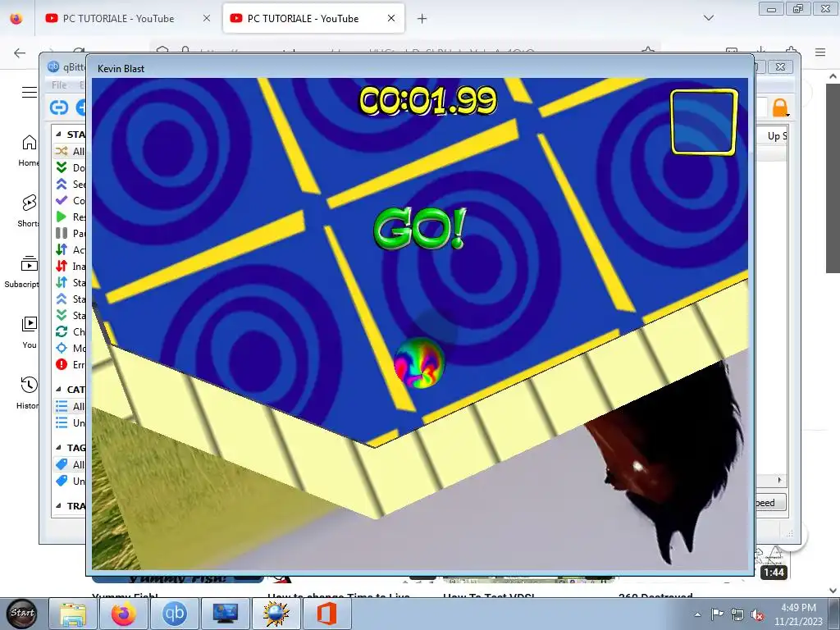Select Errored filter with red exclamation
The image size is (840, 630).
click(70, 365)
